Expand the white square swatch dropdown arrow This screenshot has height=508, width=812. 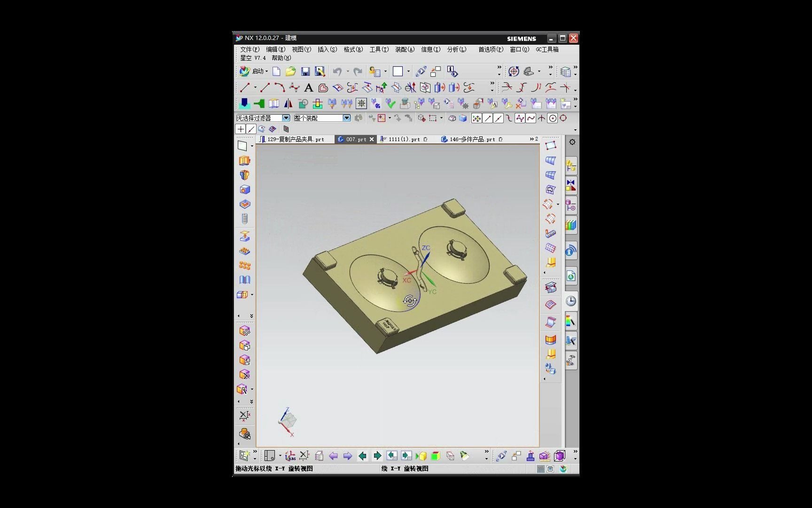point(408,72)
